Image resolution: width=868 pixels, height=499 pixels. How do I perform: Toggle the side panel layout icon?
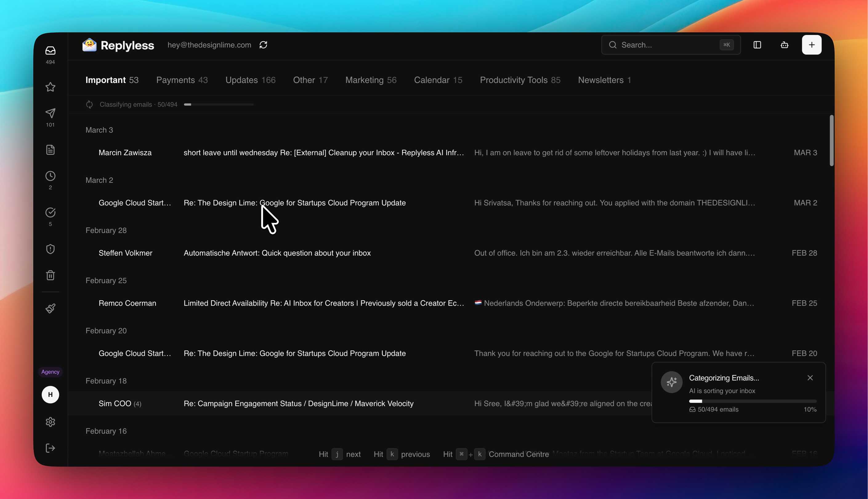point(757,45)
